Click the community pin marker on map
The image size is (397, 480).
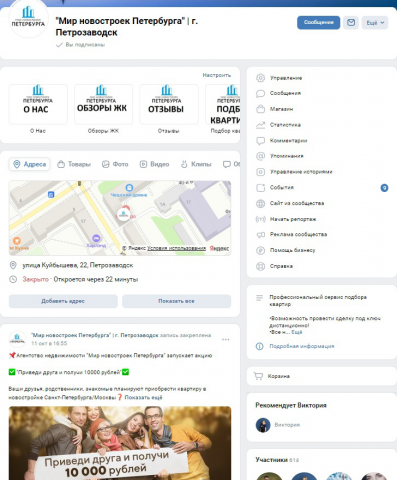point(123,214)
